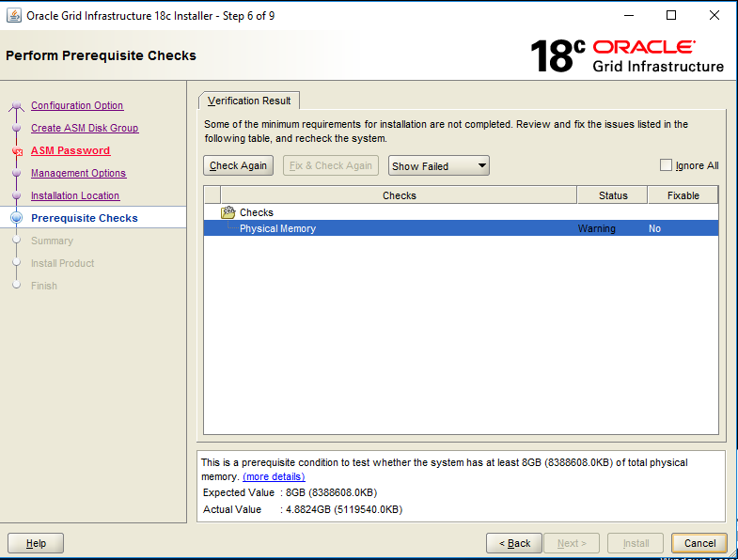This screenshot has width=738, height=560.
Task: Click the Finish step label
Action: tap(44, 287)
